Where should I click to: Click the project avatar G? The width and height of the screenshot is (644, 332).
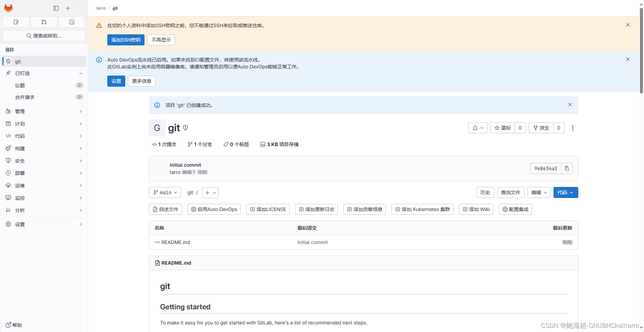pos(157,128)
